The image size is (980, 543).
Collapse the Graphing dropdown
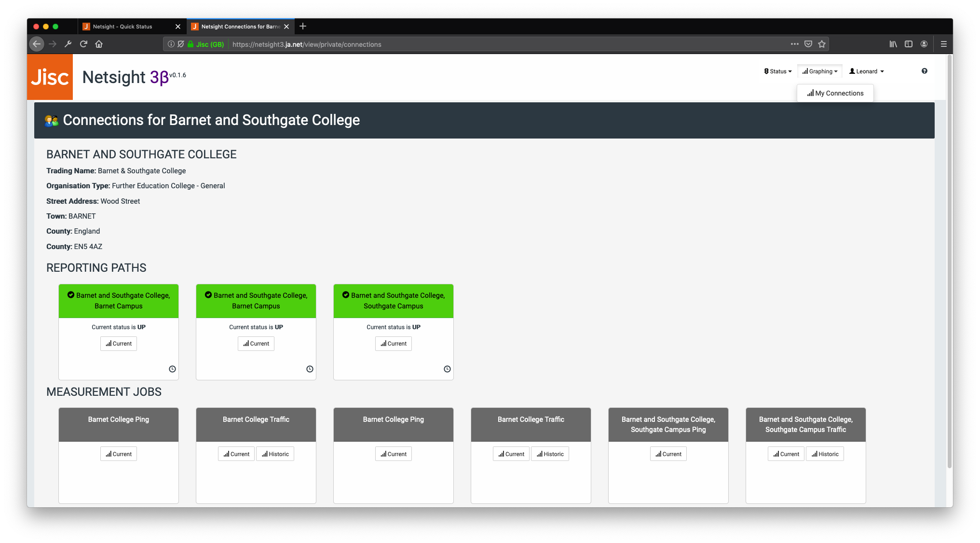(x=819, y=71)
